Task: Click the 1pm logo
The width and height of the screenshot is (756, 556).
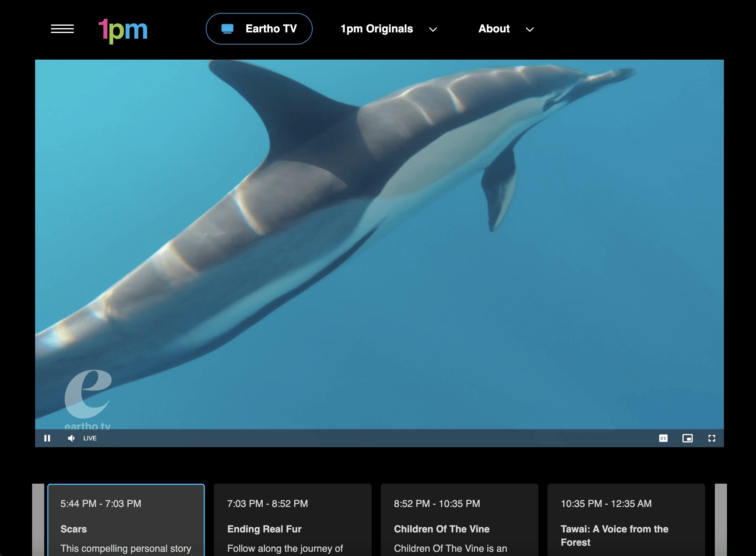Action: 123,30
